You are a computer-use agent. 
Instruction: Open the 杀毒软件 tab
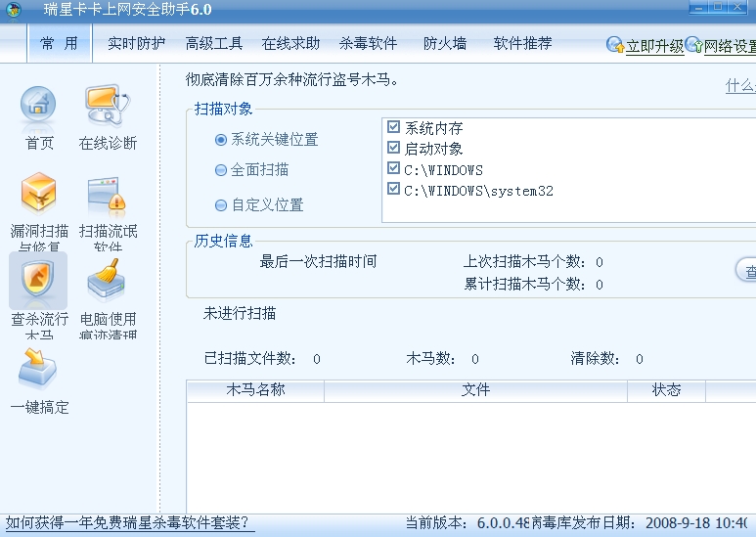tap(369, 43)
